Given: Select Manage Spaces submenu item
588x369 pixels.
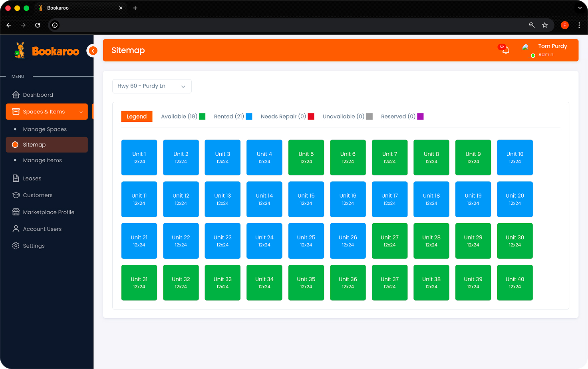Looking at the screenshot, I should pyautogui.click(x=45, y=129).
